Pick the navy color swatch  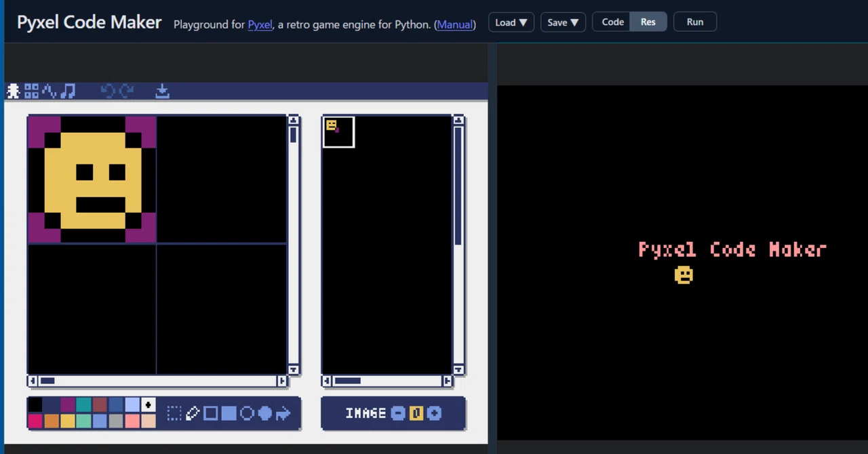(x=52, y=405)
